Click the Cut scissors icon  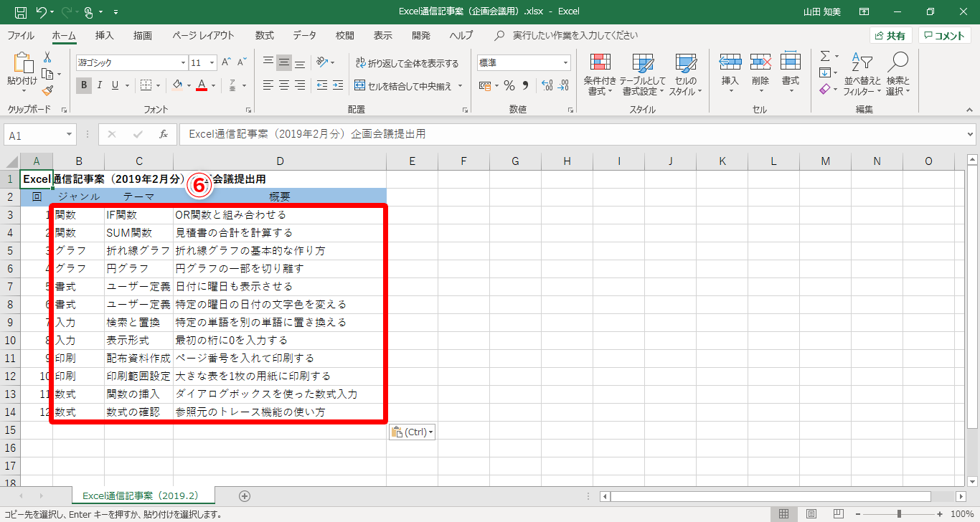coord(47,57)
